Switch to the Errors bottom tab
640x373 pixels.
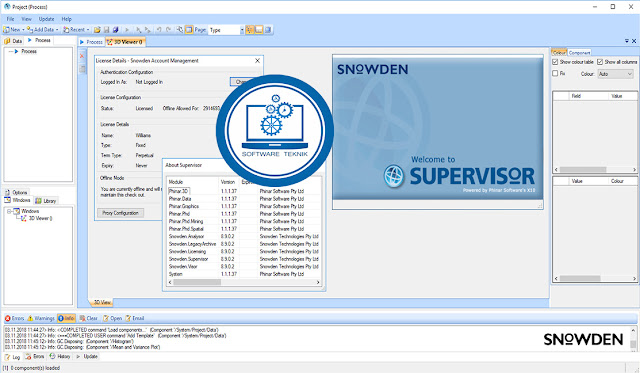pyautogui.click(x=35, y=357)
